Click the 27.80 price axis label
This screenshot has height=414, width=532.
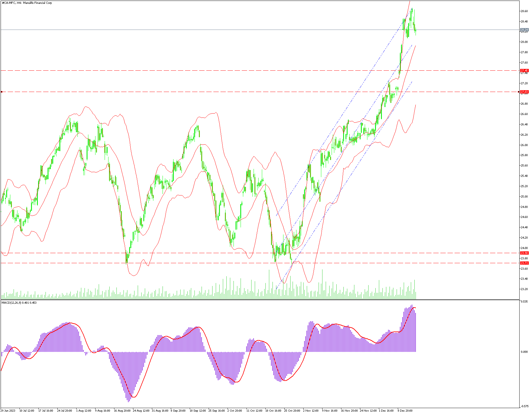(x=524, y=52)
